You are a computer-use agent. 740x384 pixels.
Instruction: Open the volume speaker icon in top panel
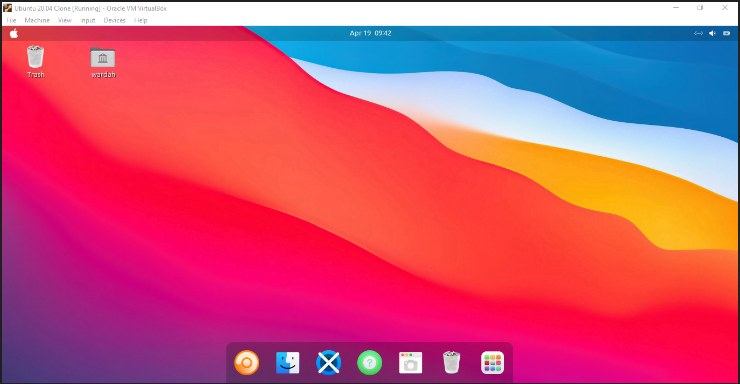tap(712, 33)
